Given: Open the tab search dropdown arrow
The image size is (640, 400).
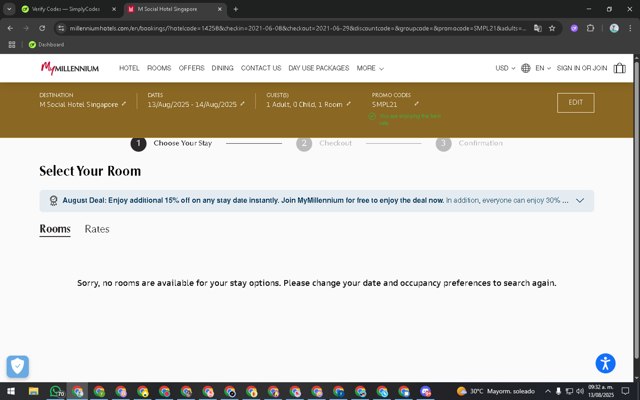Looking at the screenshot, I should click(9, 9).
